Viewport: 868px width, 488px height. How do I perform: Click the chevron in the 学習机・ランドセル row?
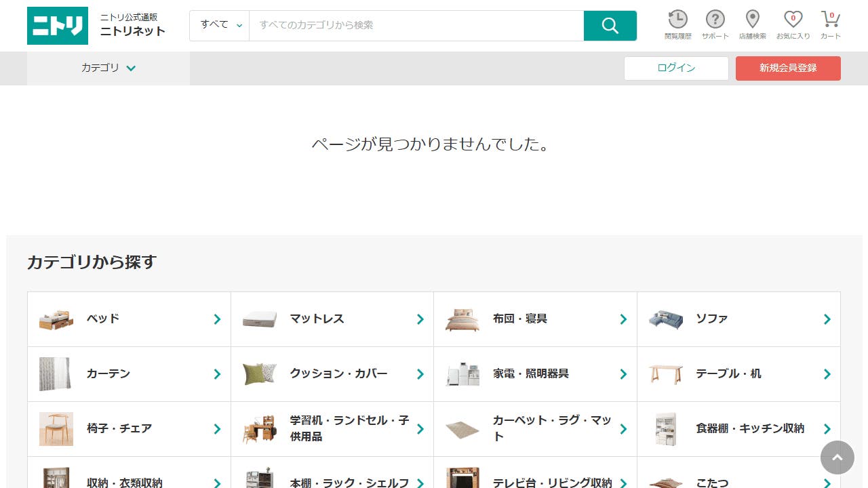click(420, 429)
